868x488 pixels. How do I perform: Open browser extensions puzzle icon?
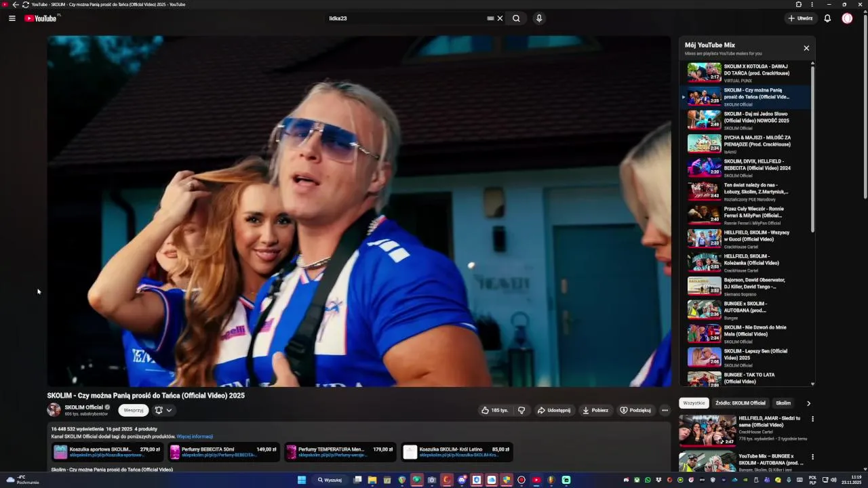(799, 4)
